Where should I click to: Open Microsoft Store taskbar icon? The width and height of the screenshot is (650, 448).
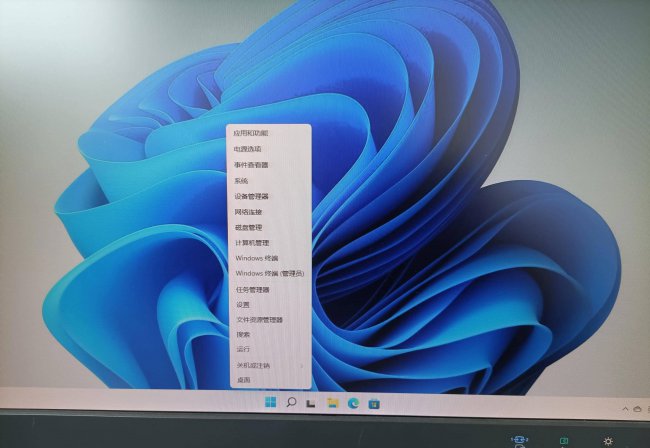(374, 404)
